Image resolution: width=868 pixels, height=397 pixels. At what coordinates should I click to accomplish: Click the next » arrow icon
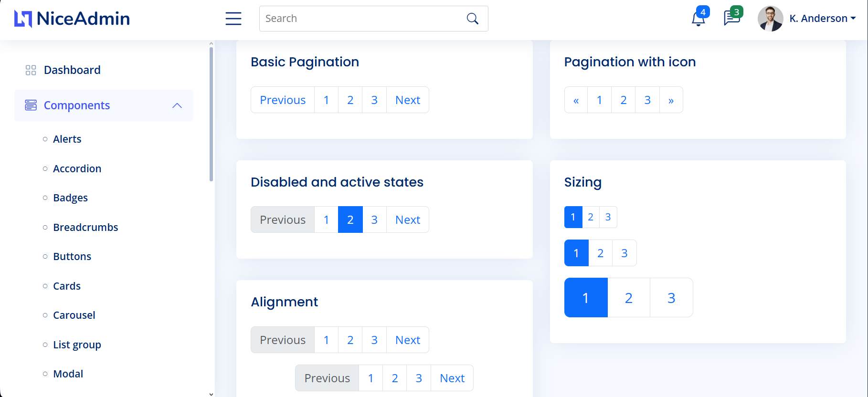pos(671,100)
